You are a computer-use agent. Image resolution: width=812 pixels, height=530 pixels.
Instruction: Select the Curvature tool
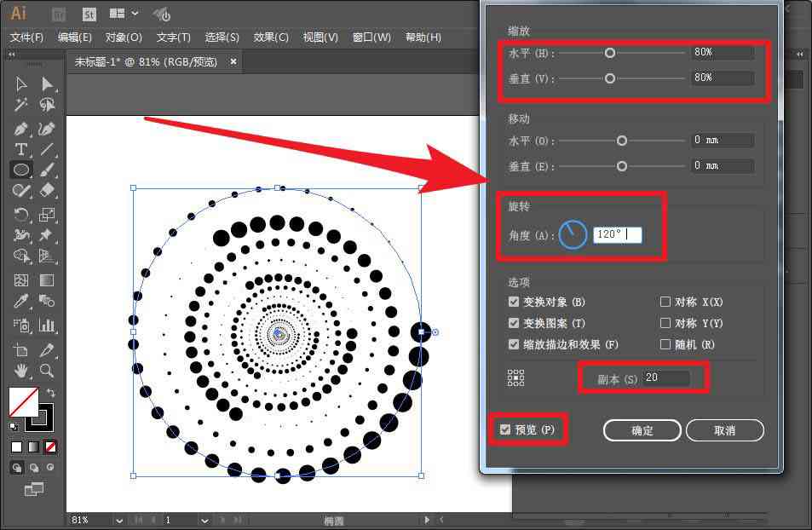pos(47,129)
